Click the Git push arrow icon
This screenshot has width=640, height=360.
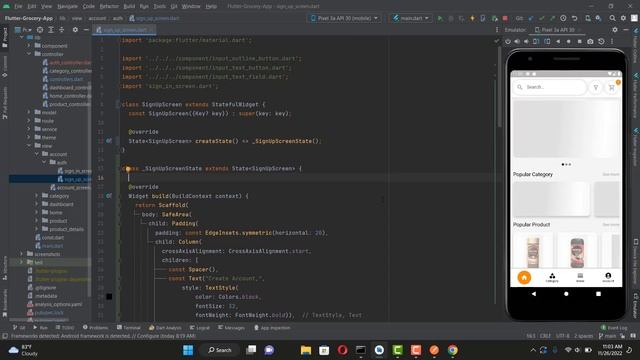[x=552, y=18]
